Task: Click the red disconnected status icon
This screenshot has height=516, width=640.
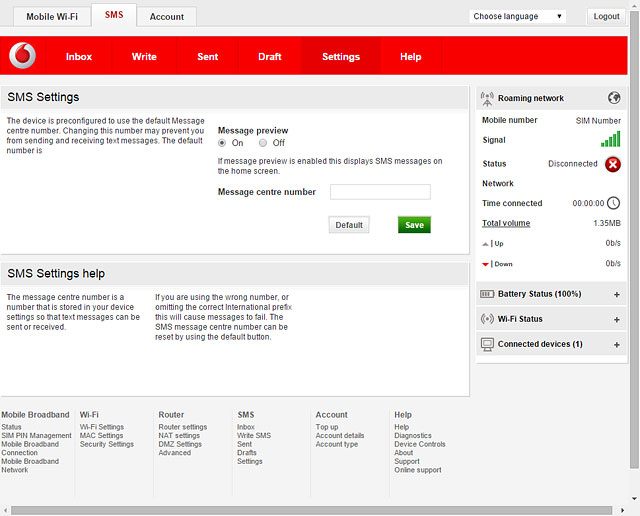Action: pyautogui.click(x=612, y=164)
